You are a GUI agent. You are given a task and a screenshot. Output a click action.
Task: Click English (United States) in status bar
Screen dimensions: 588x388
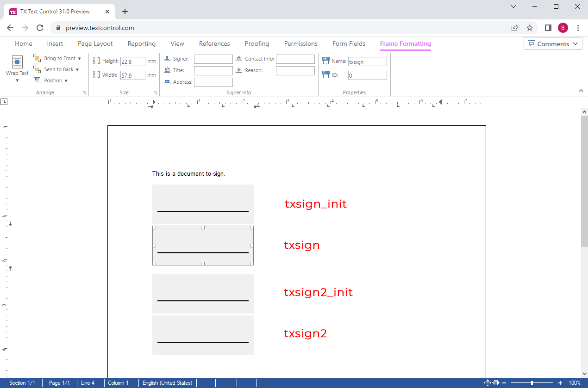tap(168, 382)
